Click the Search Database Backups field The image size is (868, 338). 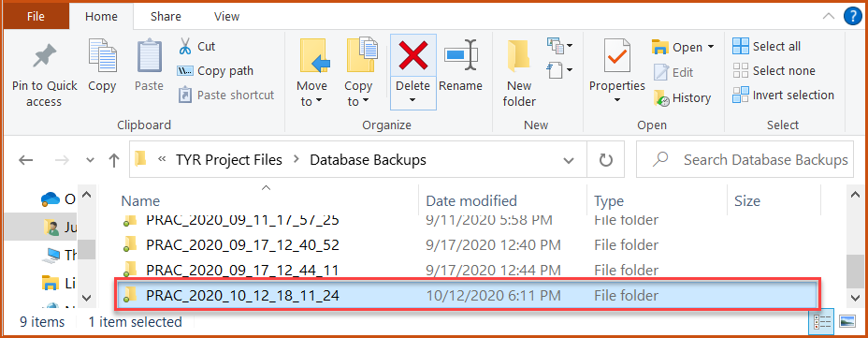click(x=745, y=160)
